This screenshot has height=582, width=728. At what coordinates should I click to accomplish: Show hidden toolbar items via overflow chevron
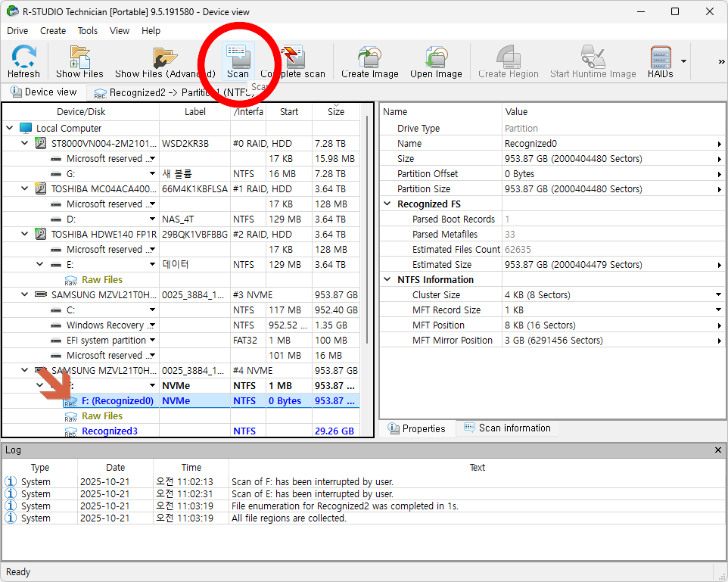coord(720,61)
